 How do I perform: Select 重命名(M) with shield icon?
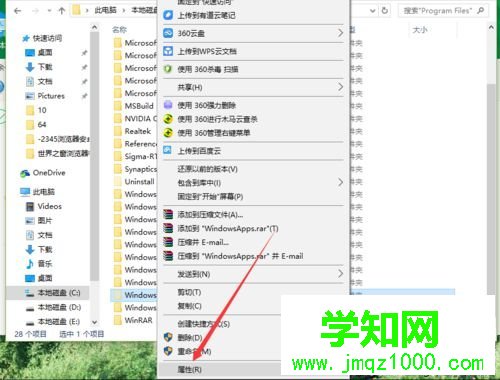(220, 351)
